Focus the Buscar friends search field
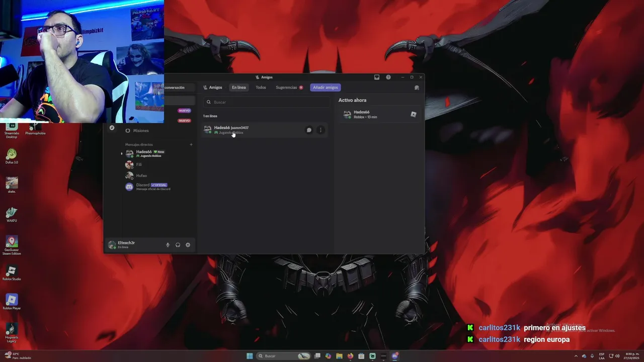The height and width of the screenshot is (362, 644). pos(266,102)
